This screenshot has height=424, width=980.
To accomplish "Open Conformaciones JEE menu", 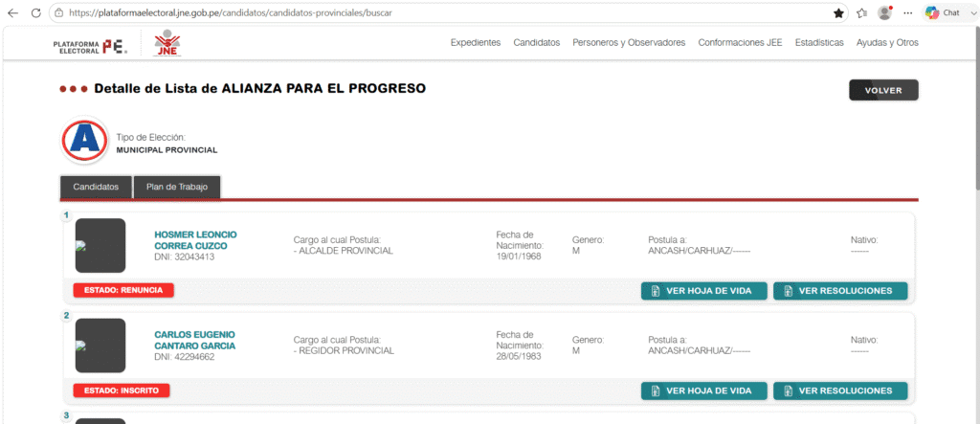I will (x=740, y=42).
